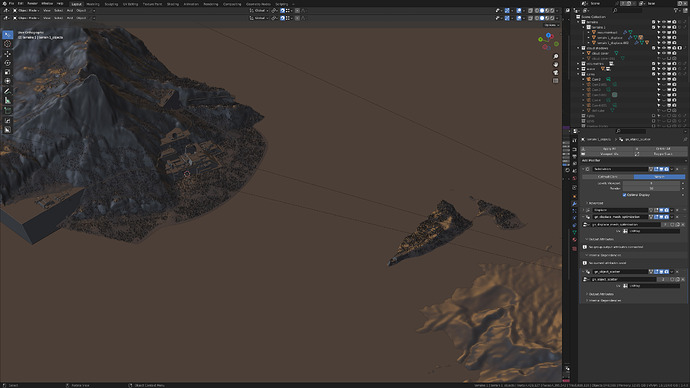Screen dimensions: 690x388
Task: Click the XYZ navigation axis gizmo
Action: point(548,41)
